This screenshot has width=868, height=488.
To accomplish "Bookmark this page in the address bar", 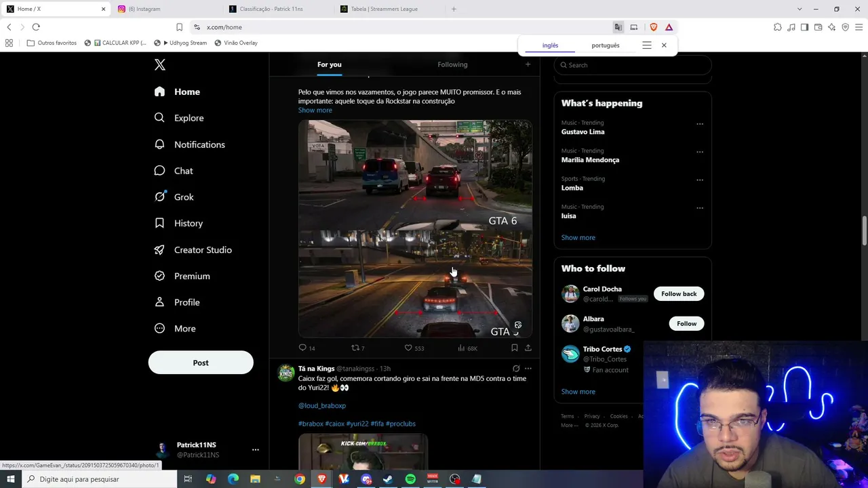I will pos(179,27).
